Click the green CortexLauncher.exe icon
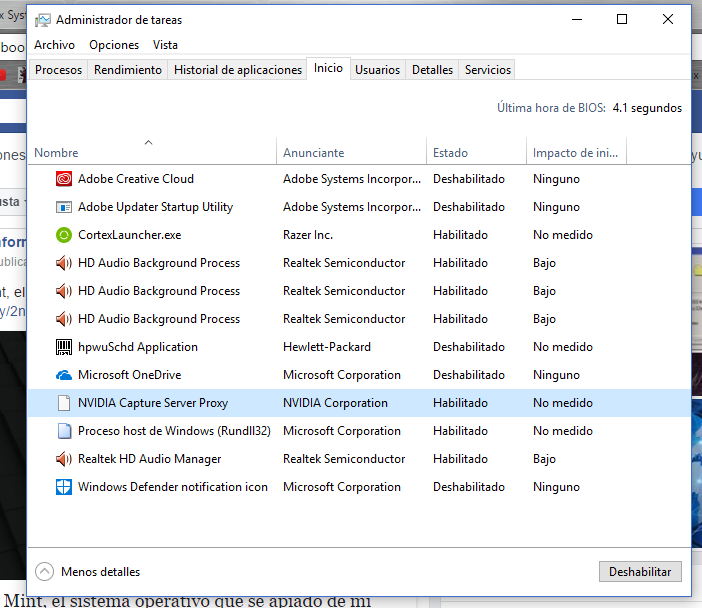This screenshot has width=702, height=608. pos(64,235)
